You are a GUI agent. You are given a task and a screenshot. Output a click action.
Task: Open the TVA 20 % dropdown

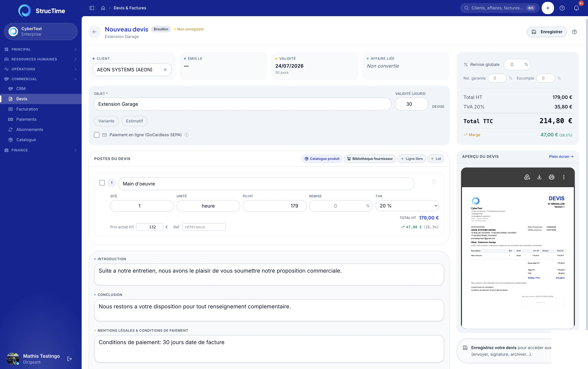tap(407, 206)
